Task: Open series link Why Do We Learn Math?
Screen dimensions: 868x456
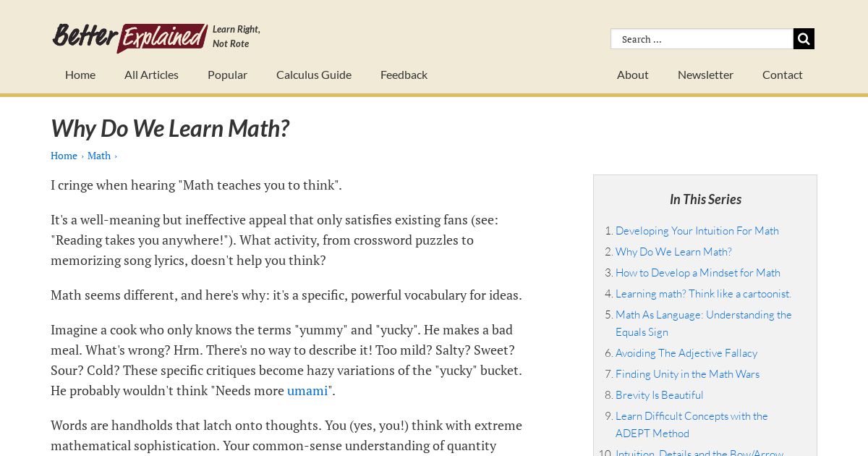Action: tap(673, 252)
